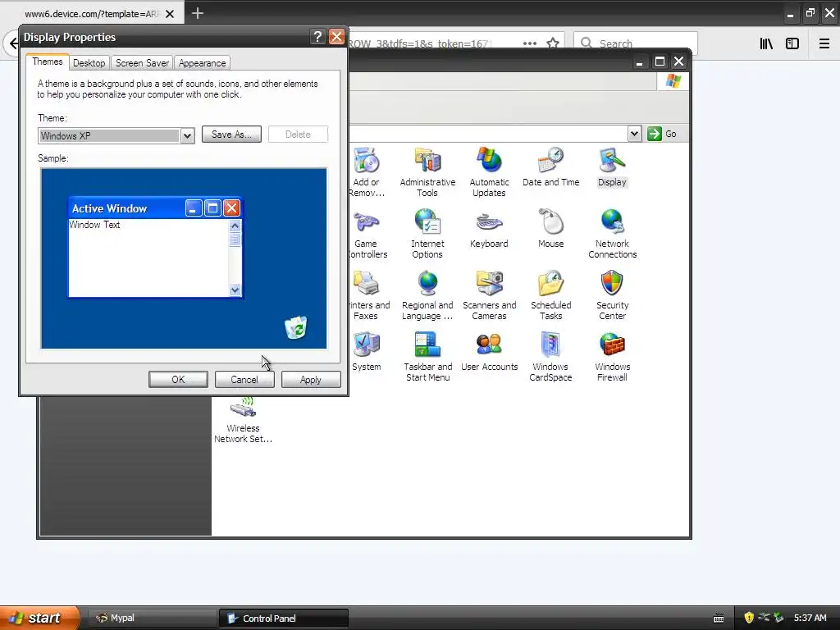840x630 pixels.
Task: Open the System icon
Action: click(367, 351)
